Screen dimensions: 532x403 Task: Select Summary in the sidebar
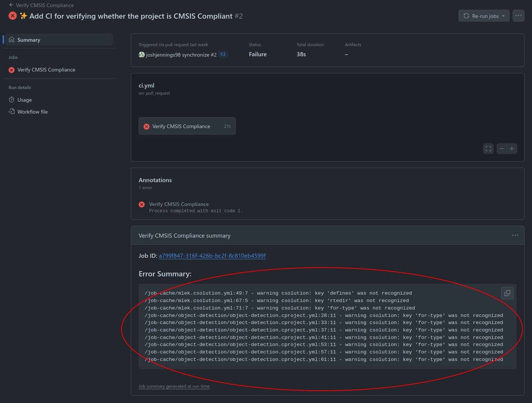pyautogui.click(x=29, y=40)
